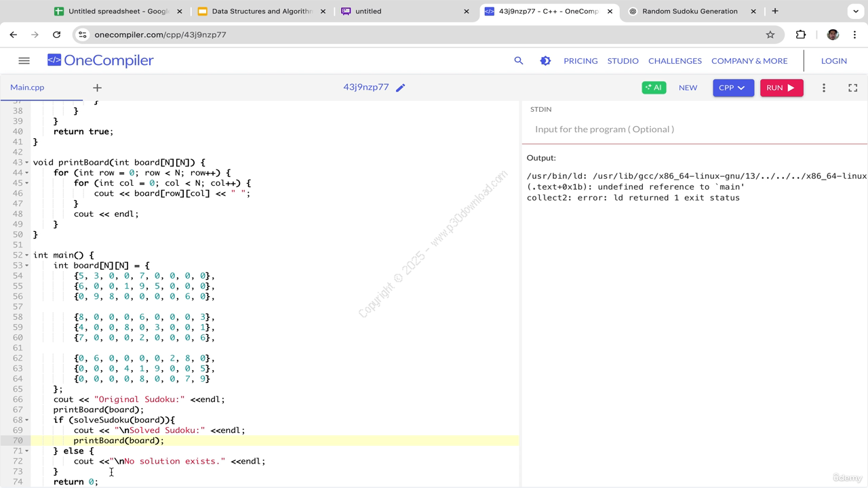Open the tab search chevron
The width and height of the screenshot is (868, 488).
[x=855, y=11]
